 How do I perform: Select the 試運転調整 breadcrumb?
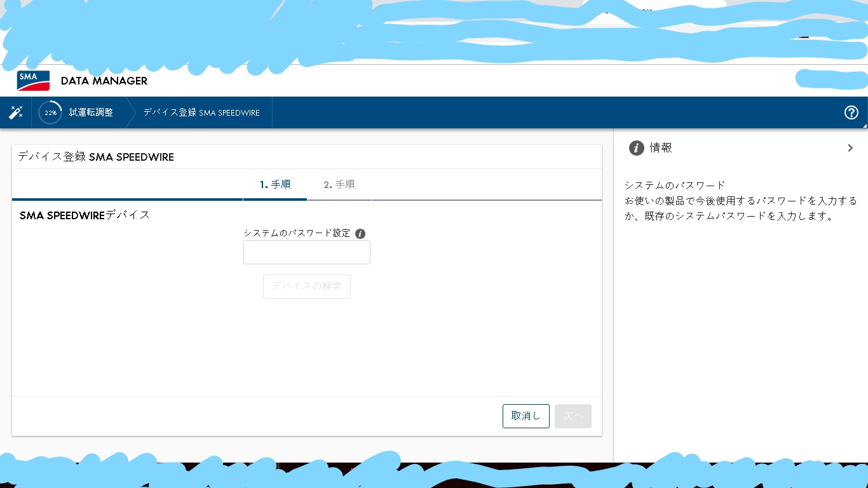[x=91, y=112]
